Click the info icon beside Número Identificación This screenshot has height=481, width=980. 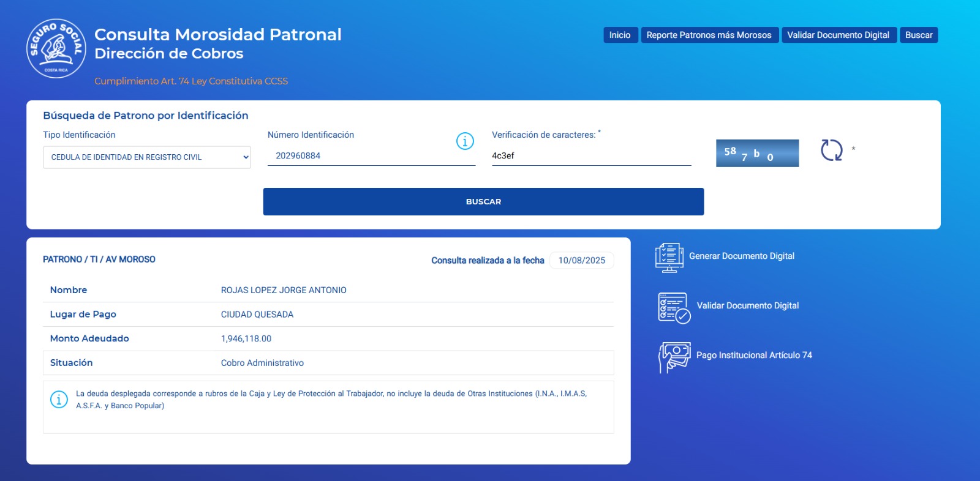[x=465, y=141]
